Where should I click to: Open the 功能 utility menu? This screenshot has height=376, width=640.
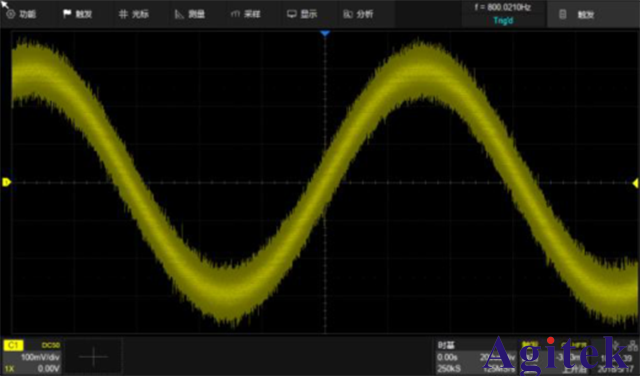[x=21, y=14]
